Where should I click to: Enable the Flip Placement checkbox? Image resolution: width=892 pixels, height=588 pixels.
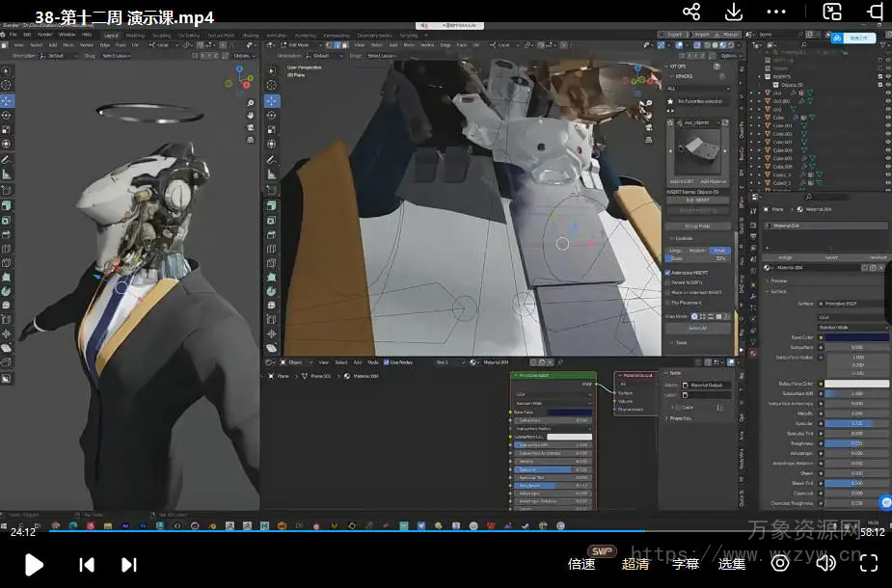click(x=669, y=302)
